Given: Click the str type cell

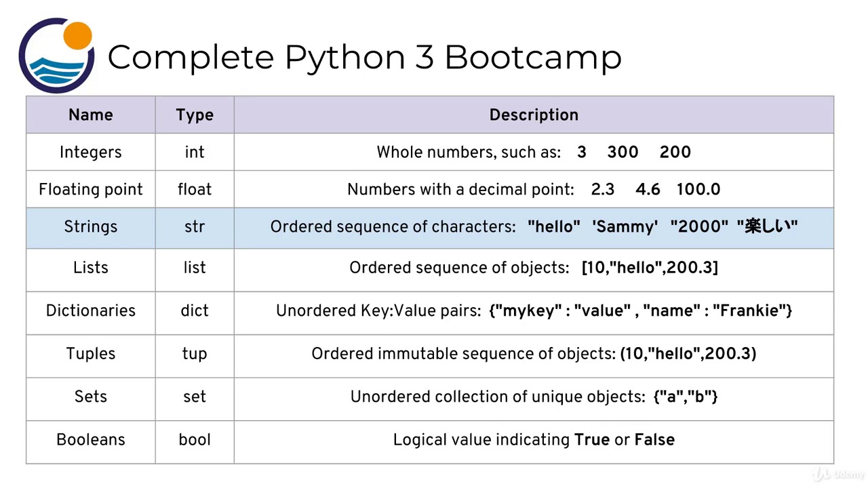Looking at the screenshot, I should click(x=195, y=227).
